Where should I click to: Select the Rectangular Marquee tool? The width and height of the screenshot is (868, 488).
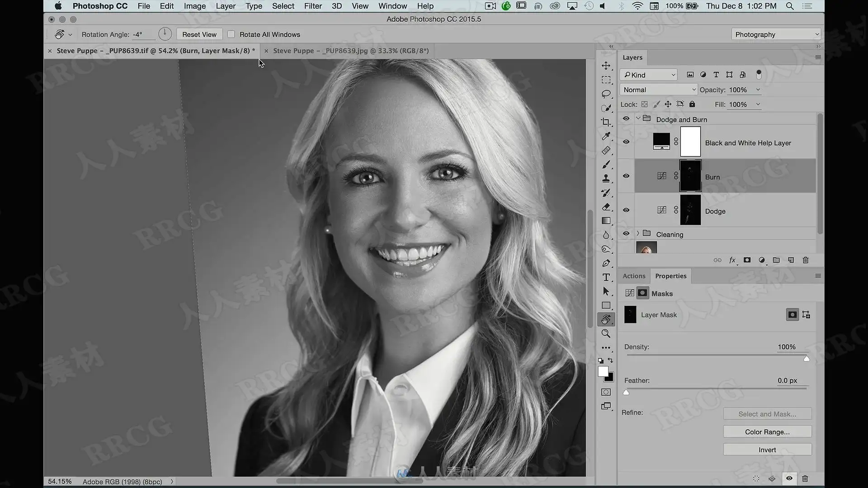tap(606, 80)
